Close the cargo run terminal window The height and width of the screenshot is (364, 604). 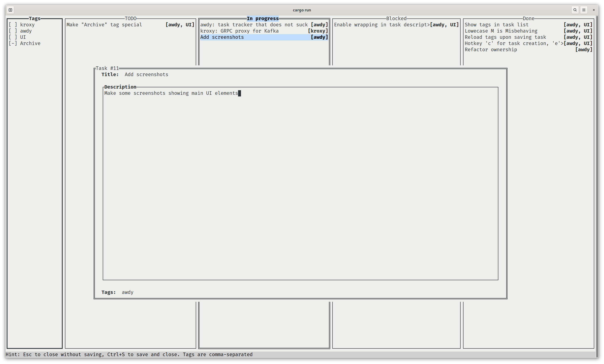coord(593,10)
